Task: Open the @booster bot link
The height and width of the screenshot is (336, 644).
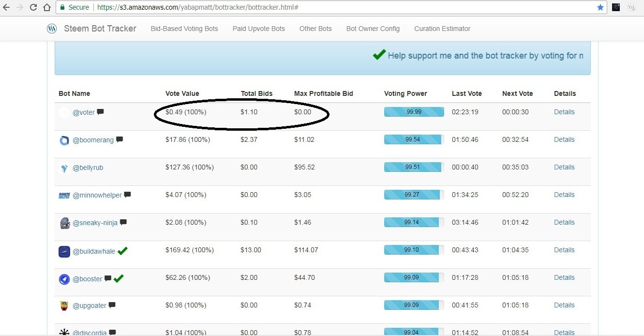Action: (x=88, y=279)
